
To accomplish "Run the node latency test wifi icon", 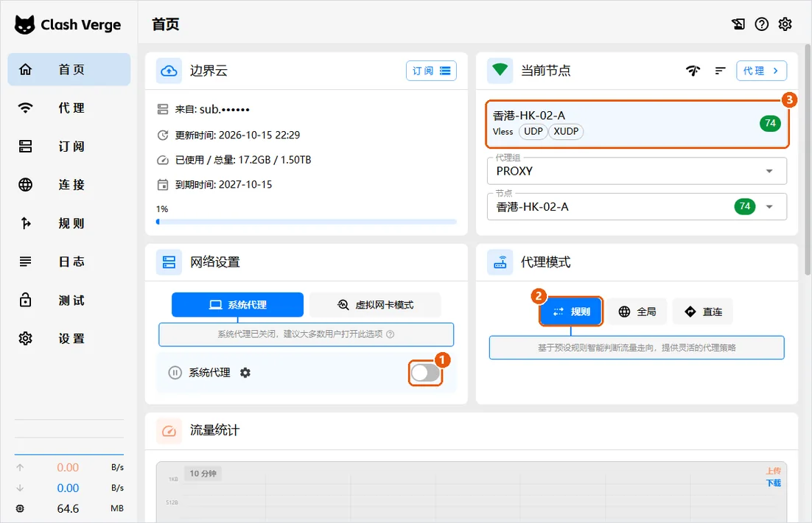I will [693, 71].
